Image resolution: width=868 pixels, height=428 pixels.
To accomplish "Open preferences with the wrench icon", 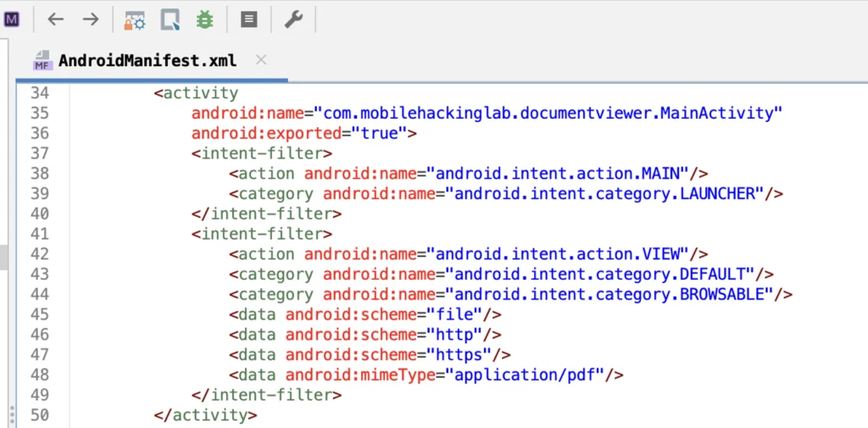I will click(x=292, y=20).
